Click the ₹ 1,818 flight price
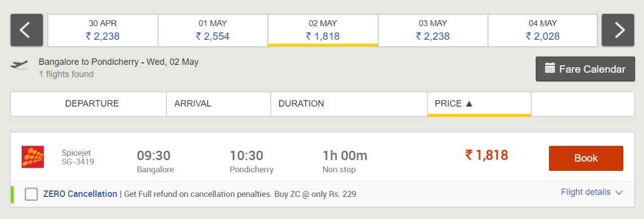 point(487,155)
